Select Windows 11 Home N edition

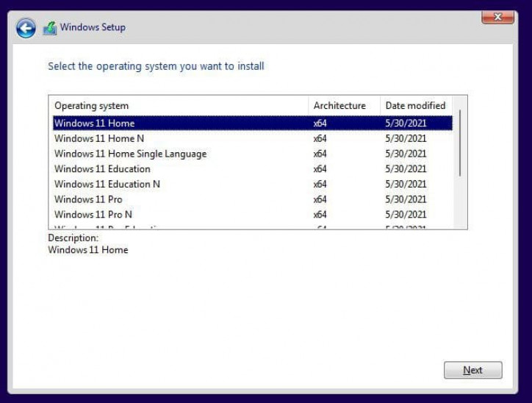coord(253,138)
